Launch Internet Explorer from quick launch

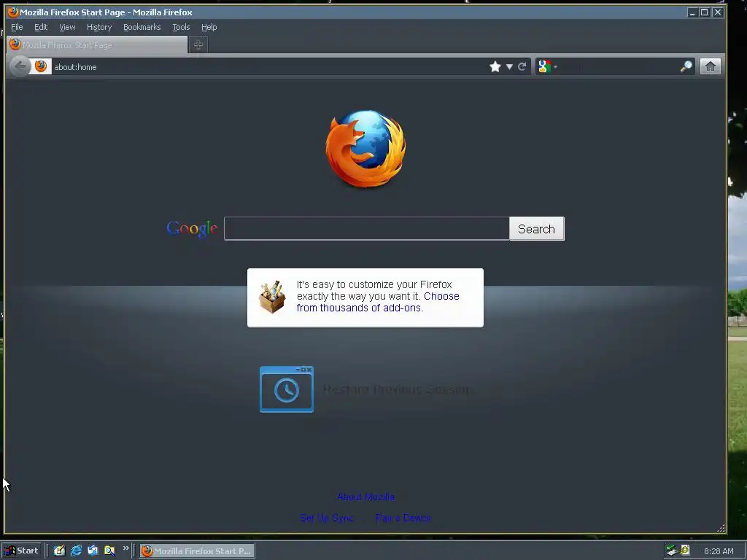pyautogui.click(x=76, y=551)
